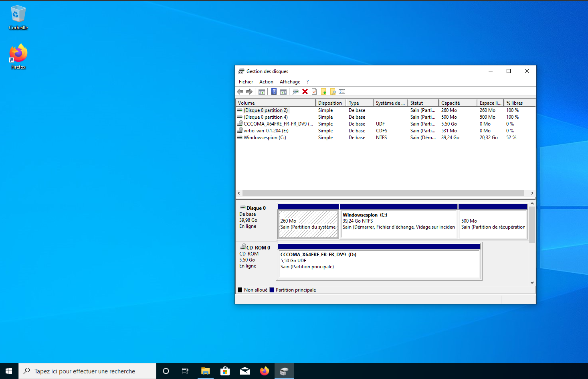This screenshot has width=588, height=379.
Task: Click the document checkmark toolbar icon
Action: click(314, 91)
